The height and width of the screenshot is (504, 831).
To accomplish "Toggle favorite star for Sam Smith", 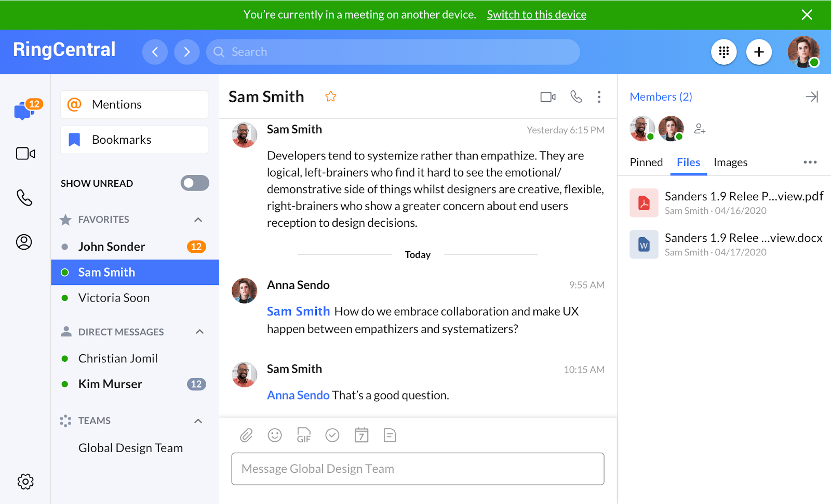I will tap(331, 97).
